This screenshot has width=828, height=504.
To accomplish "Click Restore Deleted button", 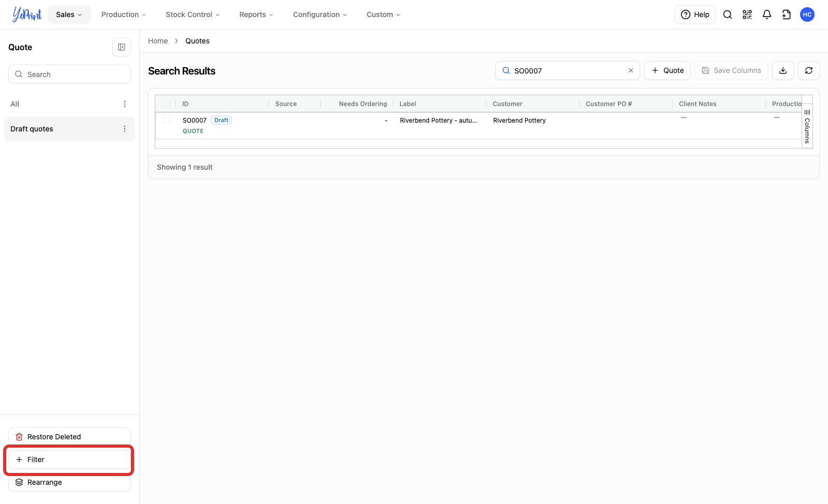I will point(69,437).
